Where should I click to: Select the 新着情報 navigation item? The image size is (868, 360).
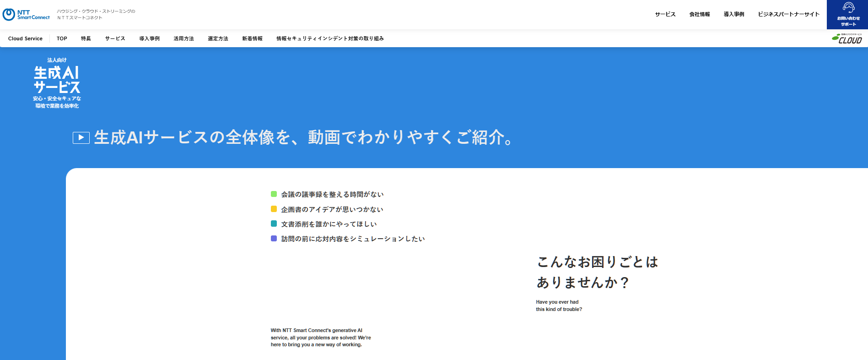pyautogui.click(x=252, y=38)
